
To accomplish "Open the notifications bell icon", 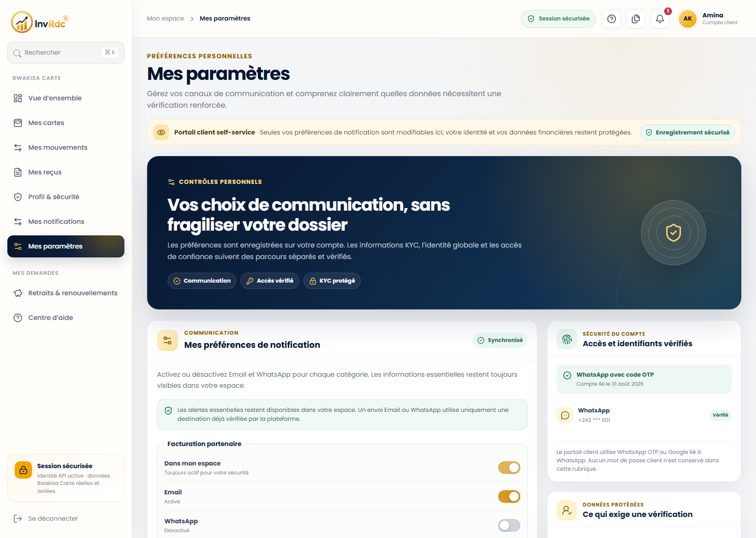I will [x=660, y=19].
